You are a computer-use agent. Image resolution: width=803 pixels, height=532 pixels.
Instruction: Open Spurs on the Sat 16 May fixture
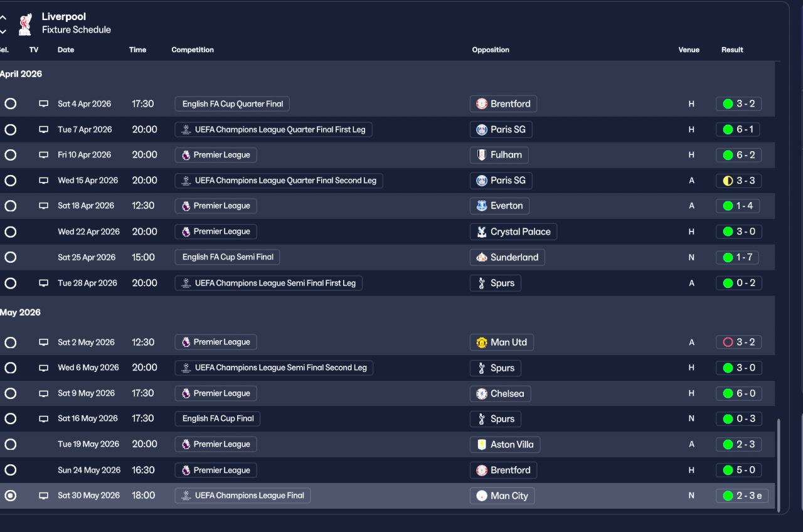[x=496, y=419]
